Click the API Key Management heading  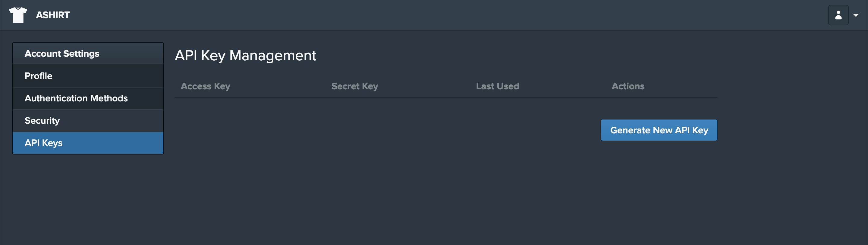246,55
